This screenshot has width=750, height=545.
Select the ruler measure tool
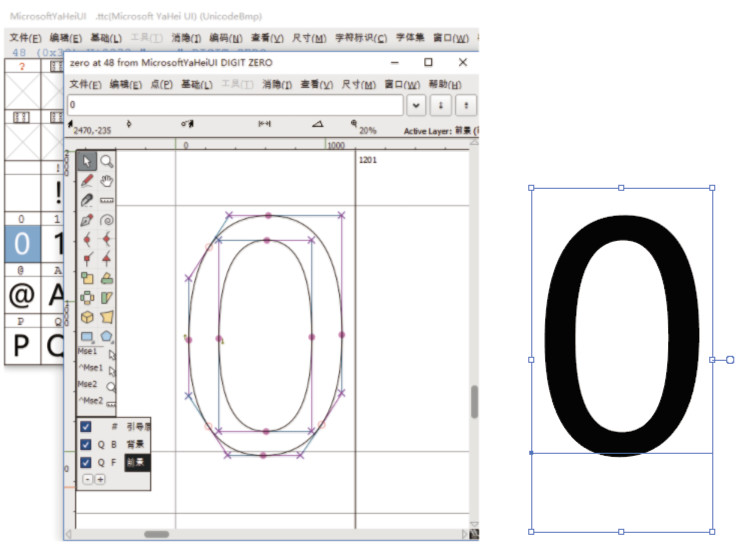[x=106, y=200]
